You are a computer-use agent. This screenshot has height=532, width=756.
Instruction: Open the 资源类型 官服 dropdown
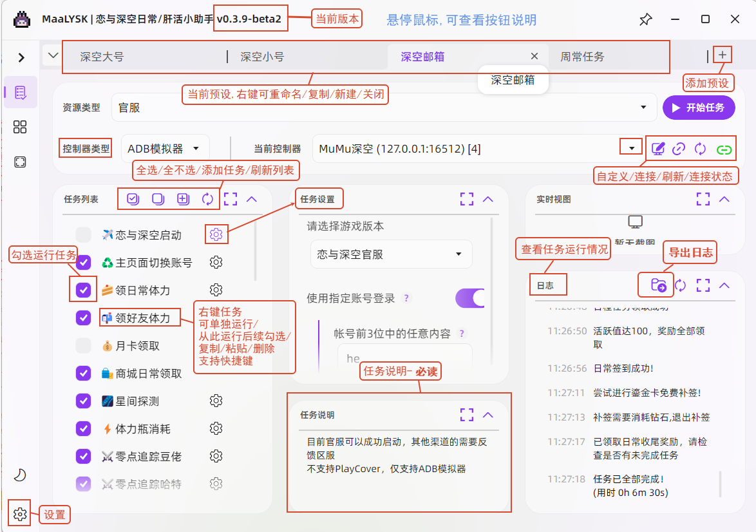[x=384, y=107]
